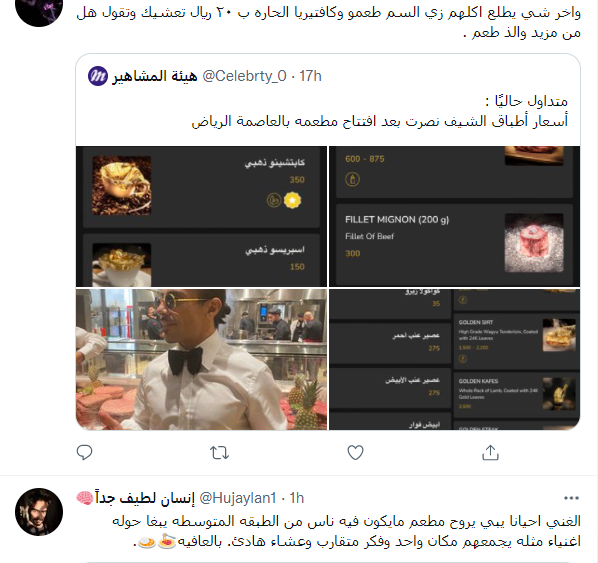Image resolution: width=598 pixels, height=563 pixels.
Task: Open the Hujaylan1 profile picture
Action: pyautogui.click(x=39, y=512)
